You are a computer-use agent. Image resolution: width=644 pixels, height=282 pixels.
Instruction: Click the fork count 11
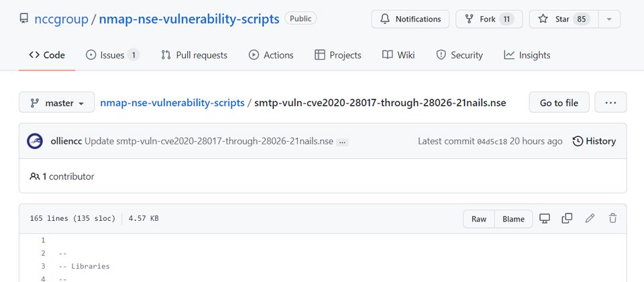click(x=507, y=19)
